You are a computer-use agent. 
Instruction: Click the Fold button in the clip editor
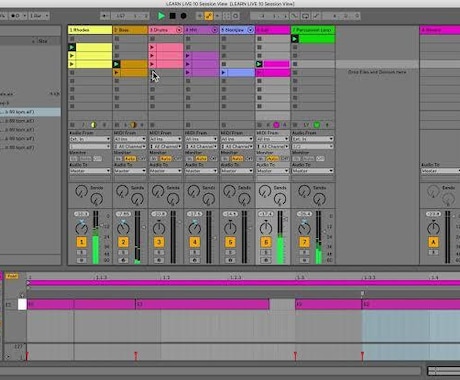point(12,276)
